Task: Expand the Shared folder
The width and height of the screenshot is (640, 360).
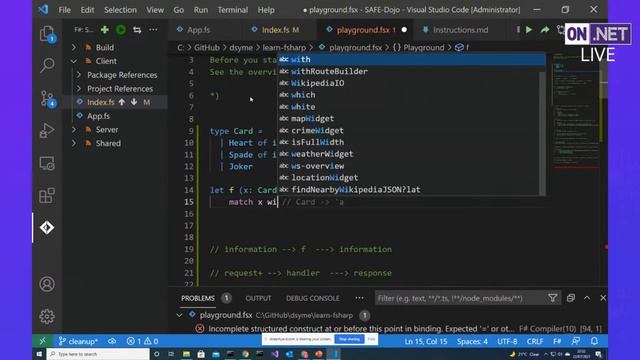Action: (x=74, y=143)
